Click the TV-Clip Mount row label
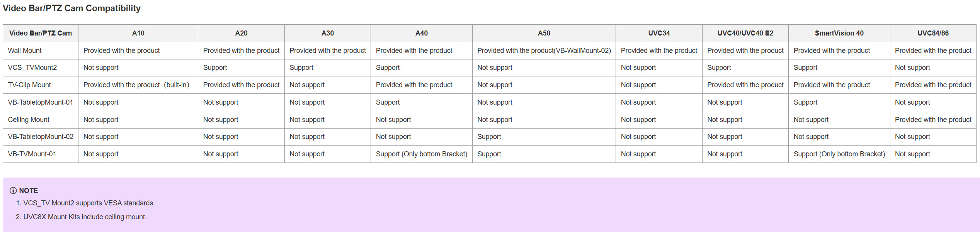 [29, 85]
